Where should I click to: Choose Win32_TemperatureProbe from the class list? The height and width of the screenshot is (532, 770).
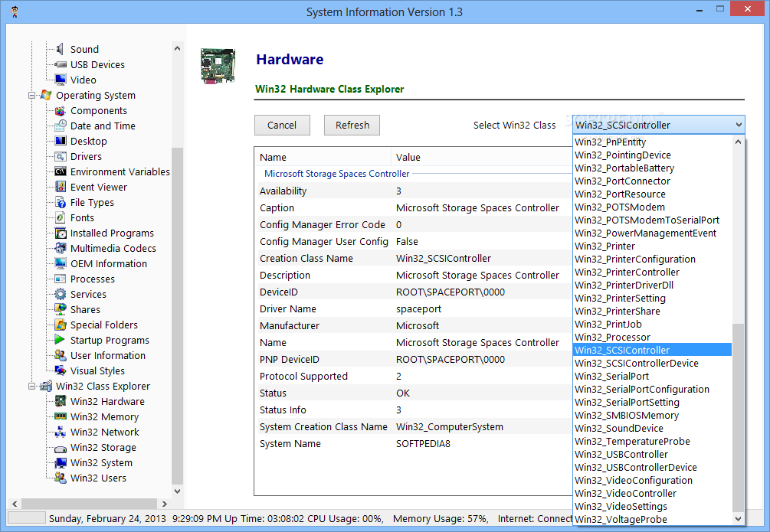click(652, 441)
